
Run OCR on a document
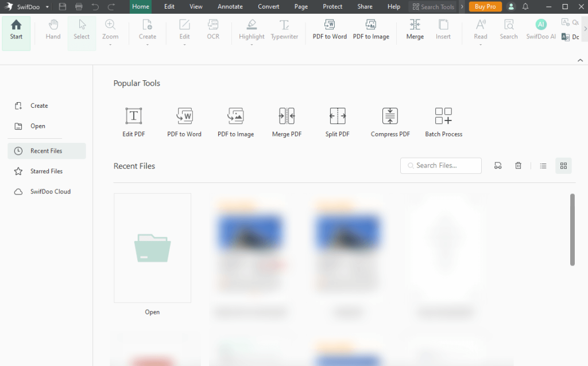point(212,30)
